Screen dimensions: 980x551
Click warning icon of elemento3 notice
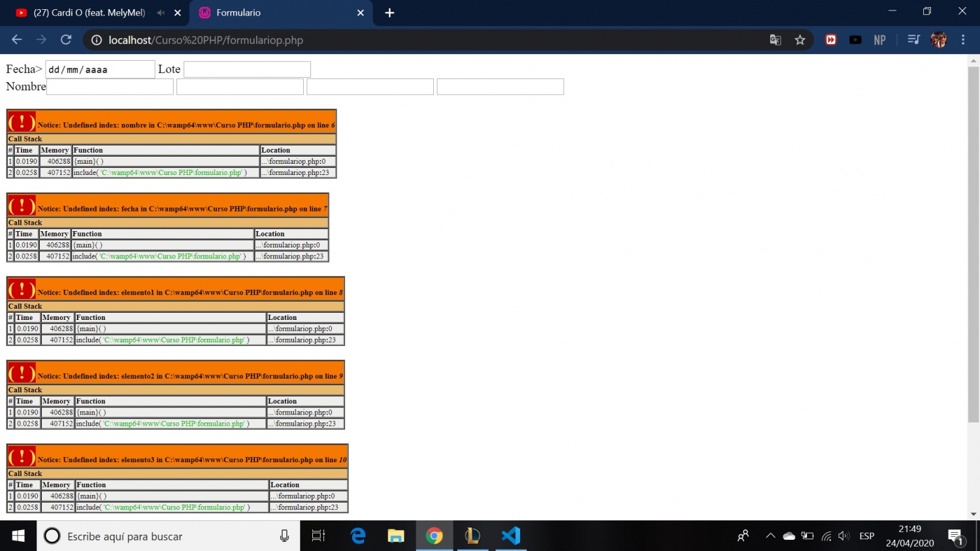coord(22,456)
